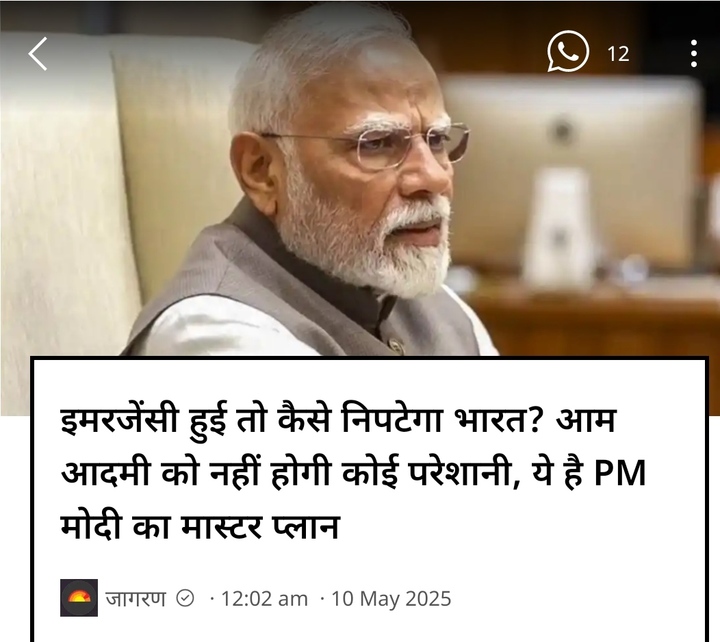This screenshot has width=720, height=642.
Task: Open the Jagran publisher logo
Action: 79,598
